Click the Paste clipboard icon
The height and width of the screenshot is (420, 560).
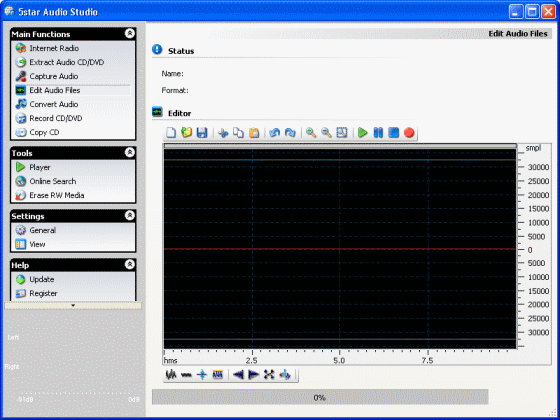254,133
